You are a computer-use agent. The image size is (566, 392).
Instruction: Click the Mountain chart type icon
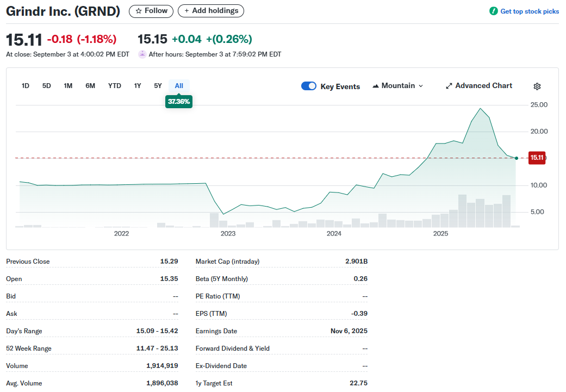click(x=376, y=86)
